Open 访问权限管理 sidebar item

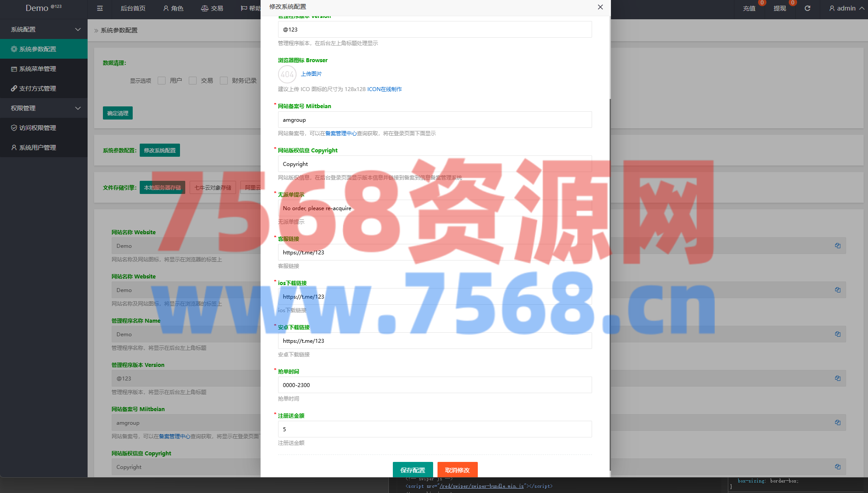tap(38, 128)
